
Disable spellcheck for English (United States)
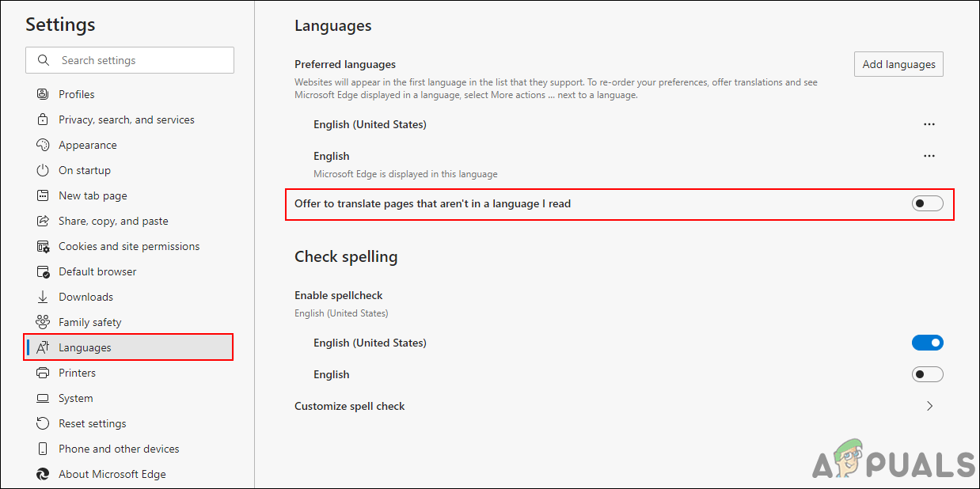(x=928, y=342)
